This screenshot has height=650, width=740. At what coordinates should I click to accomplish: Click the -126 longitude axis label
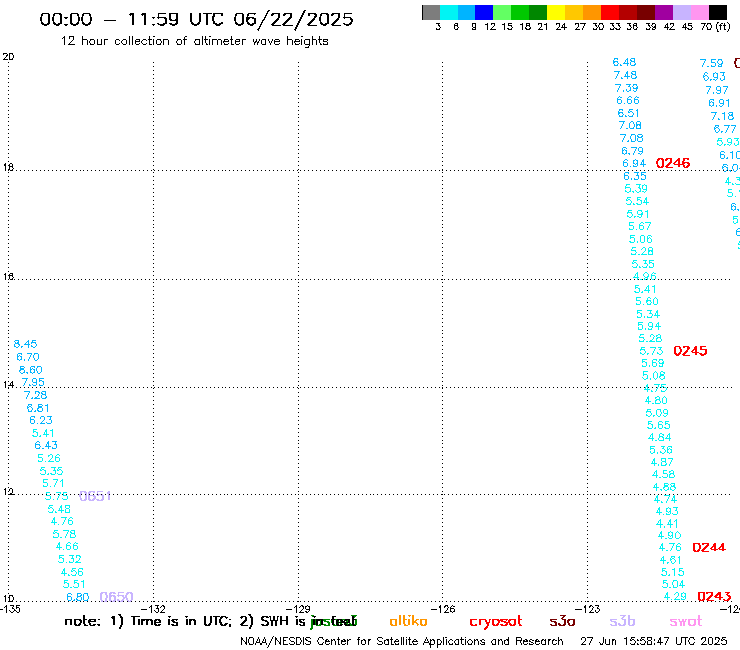(443, 609)
